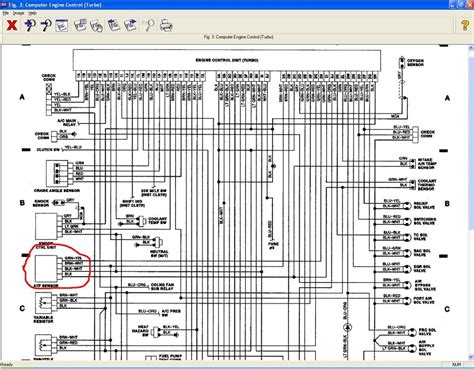474x369 pixels.
Task: Click the Ready status bar text
Action: pos(7,364)
